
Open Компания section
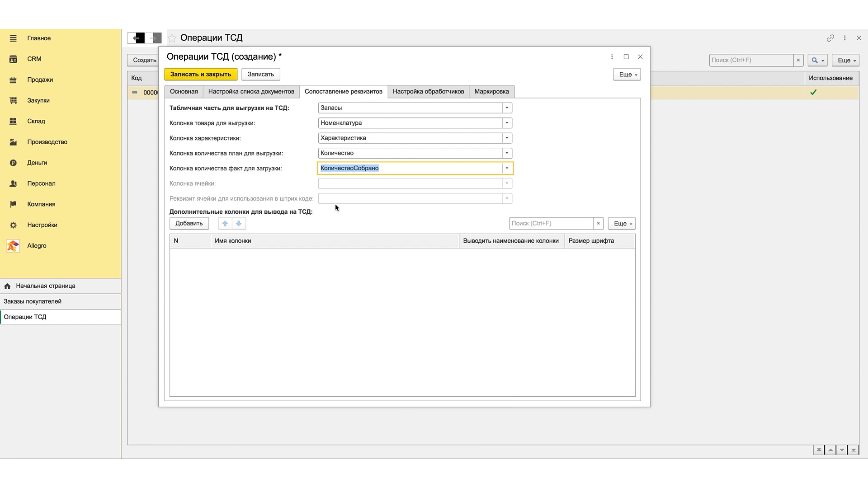pyautogui.click(x=41, y=204)
